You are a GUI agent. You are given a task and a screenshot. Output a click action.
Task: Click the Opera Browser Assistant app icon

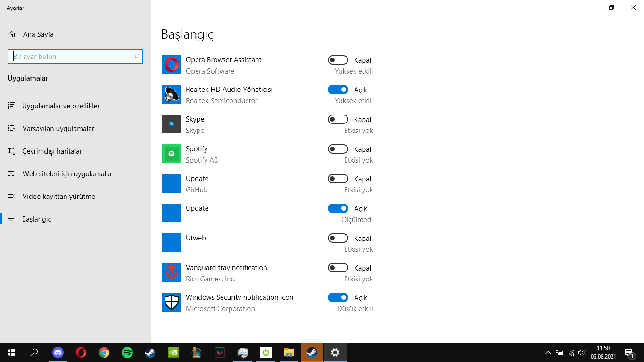172,65
